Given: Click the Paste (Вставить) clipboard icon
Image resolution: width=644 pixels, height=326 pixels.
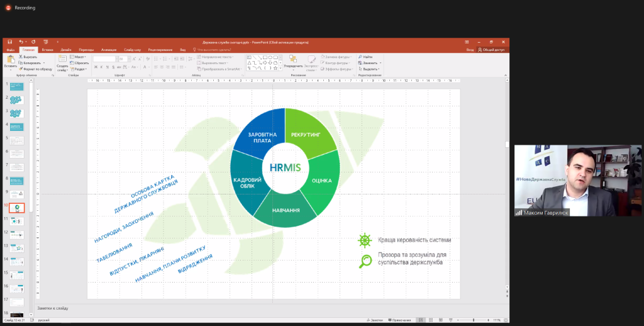Looking at the screenshot, I should (11, 60).
